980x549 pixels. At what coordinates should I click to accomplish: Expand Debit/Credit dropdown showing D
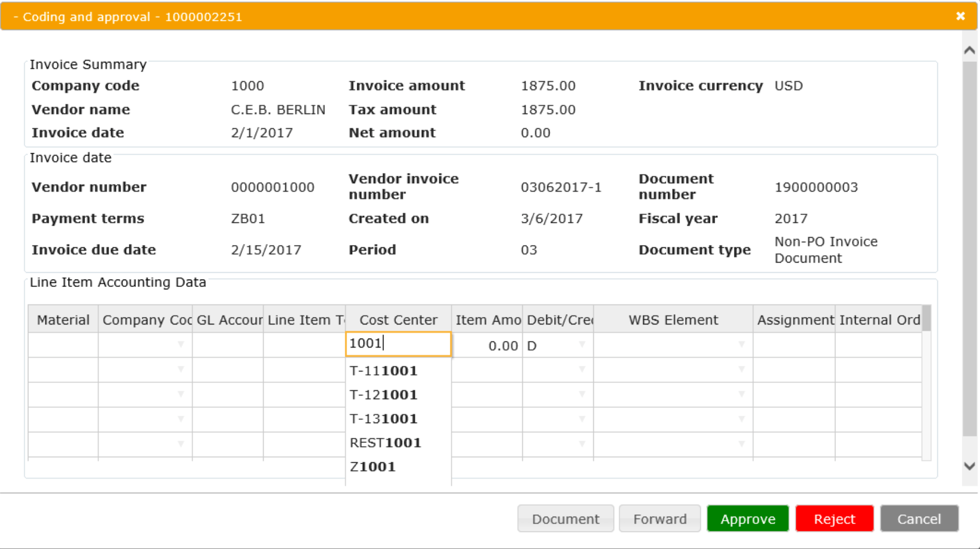(x=581, y=345)
